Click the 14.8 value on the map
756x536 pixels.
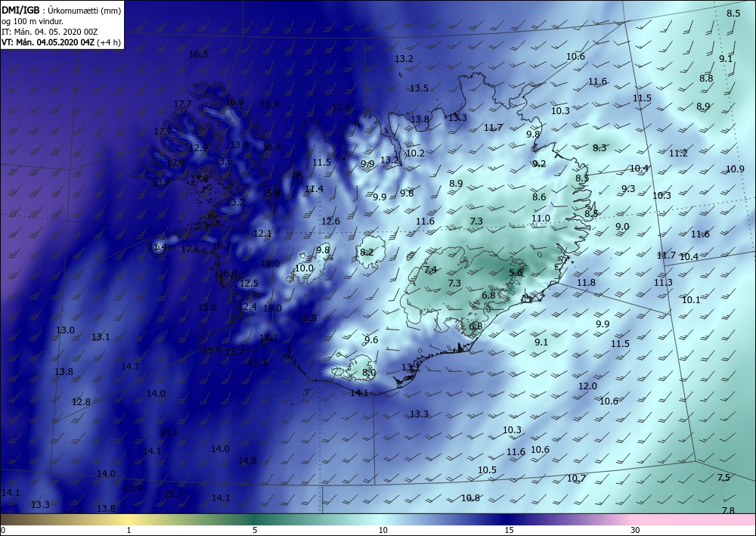[247, 461]
